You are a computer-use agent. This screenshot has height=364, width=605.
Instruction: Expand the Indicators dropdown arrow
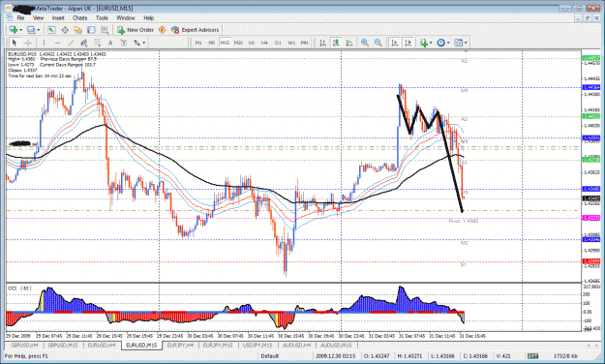[x=431, y=44]
